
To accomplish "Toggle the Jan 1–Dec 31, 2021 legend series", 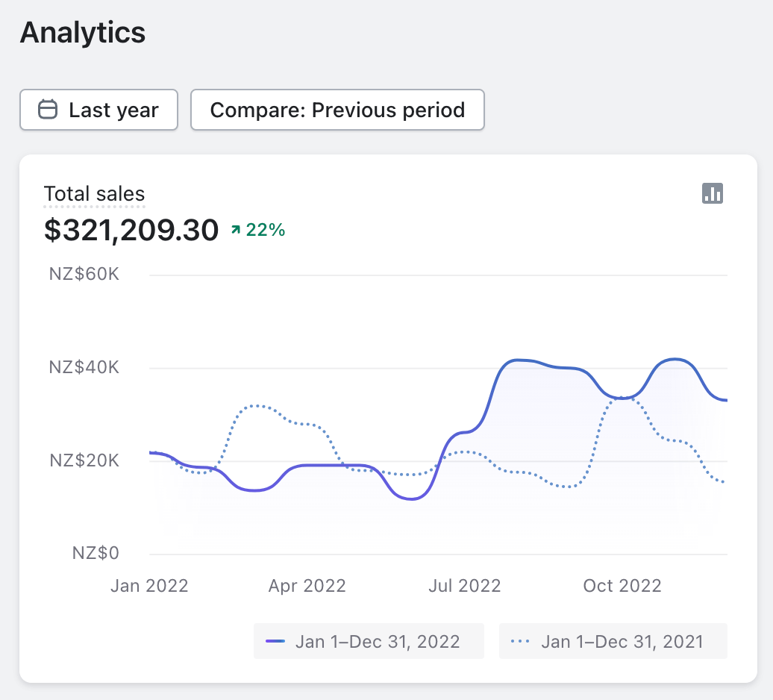I will [613, 642].
